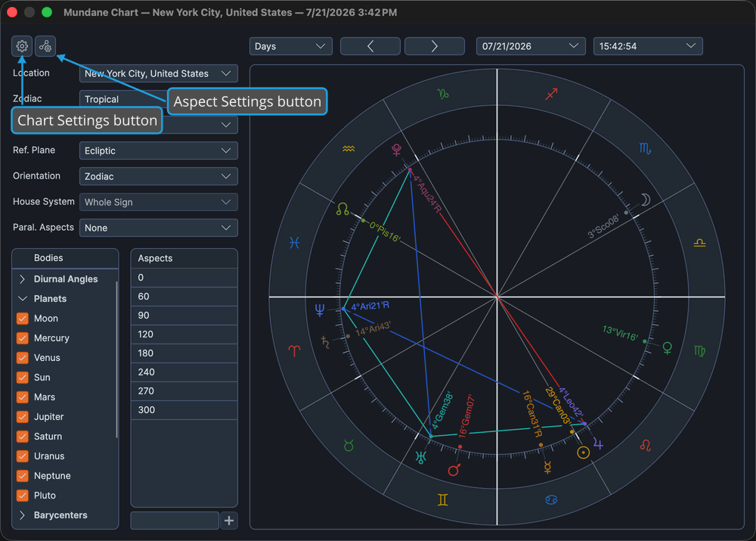Click the Sagittarius sign symbol
The height and width of the screenshot is (541, 756).
[551, 94]
